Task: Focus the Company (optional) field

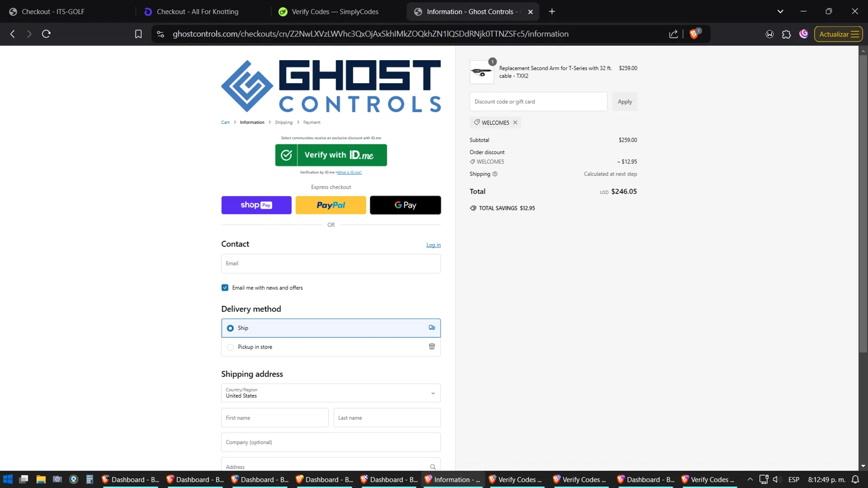Action: pyautogui.click(x=331, y=442)
